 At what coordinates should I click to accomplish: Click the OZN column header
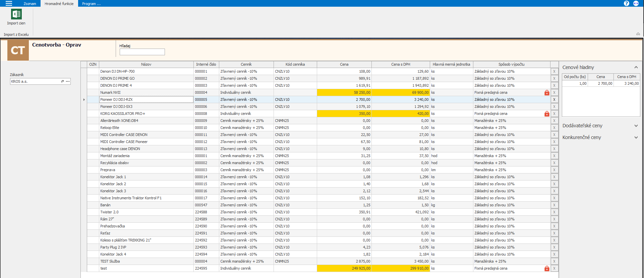tap(93, 64)
